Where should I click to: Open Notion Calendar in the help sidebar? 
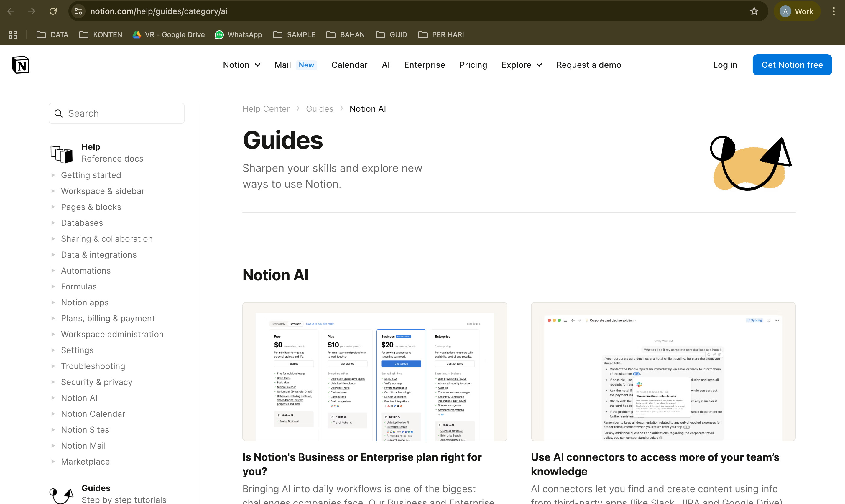[93, 414]
